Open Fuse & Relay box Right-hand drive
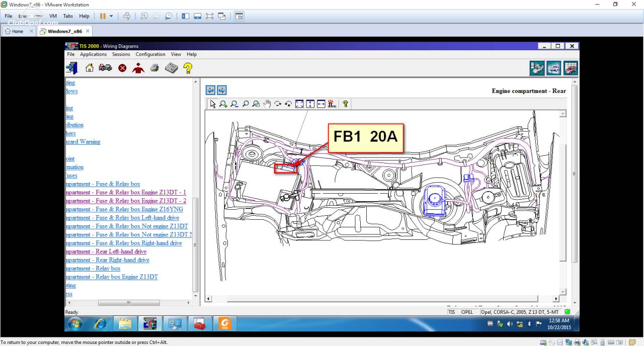The image size is (644, 346). coord(124,243)
